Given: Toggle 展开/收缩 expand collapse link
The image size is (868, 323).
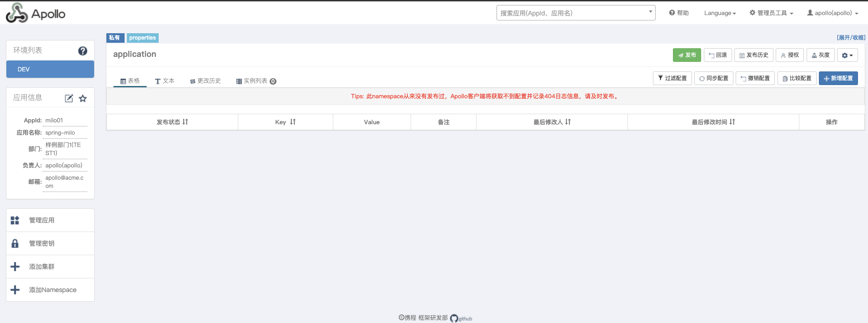Looking at the screenshot, I should click(x=851, y=38).
